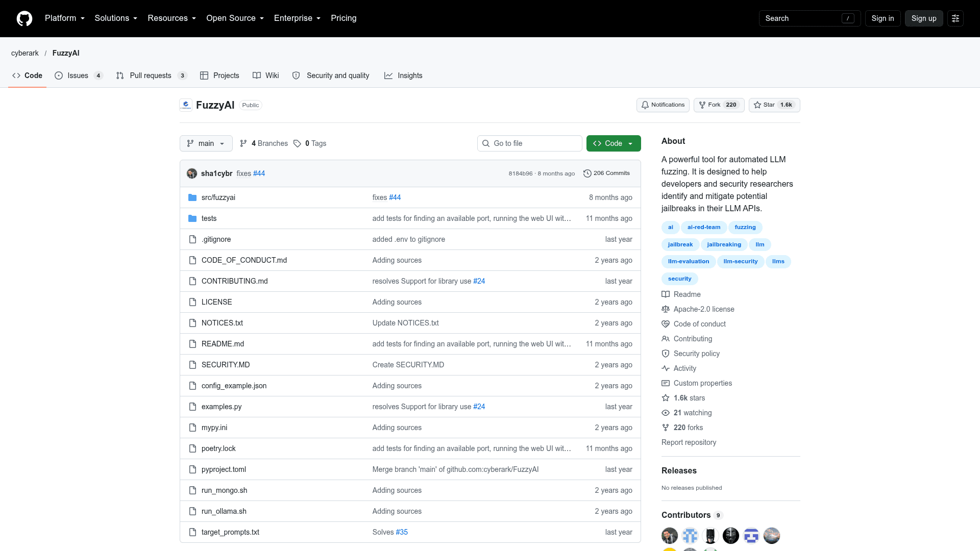Click the FuzzyAI repository logo icon
Viewport: 980px width, 551px height.
click(186, 105)
